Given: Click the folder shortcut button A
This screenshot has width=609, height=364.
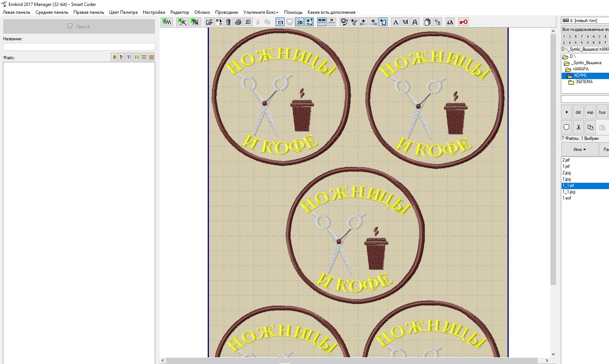Looking at the screenshot, I should (594, 37).
